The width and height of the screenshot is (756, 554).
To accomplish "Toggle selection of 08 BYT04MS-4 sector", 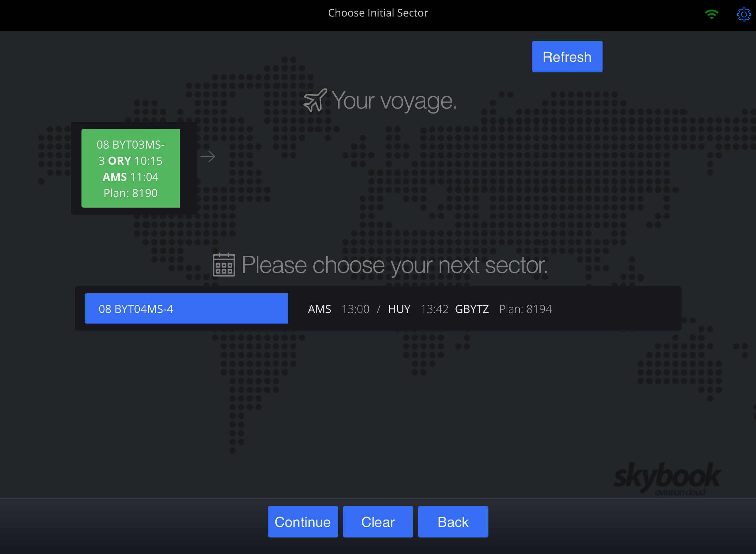I will 187,308.
